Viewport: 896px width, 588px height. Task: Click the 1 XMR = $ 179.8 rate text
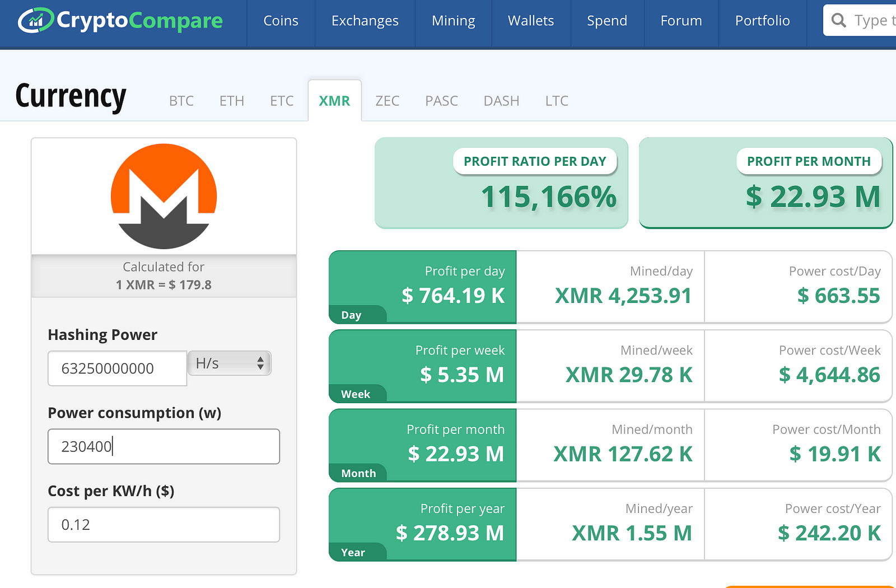coord(164,284)
